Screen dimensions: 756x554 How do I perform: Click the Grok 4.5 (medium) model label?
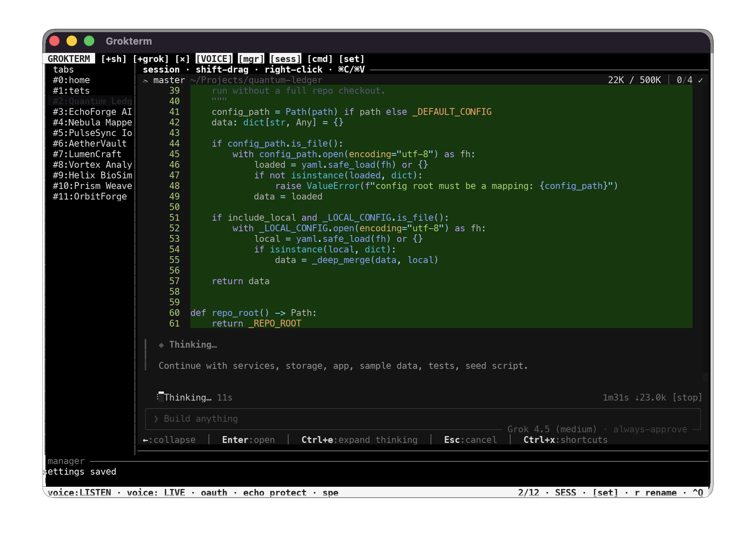pos(552,429)
